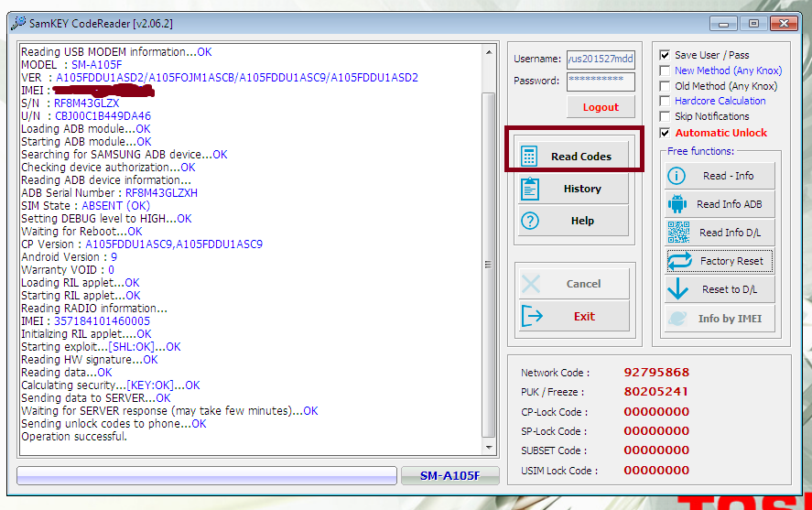Click the 'Sending data to SERVER' log line

point(96,398)
